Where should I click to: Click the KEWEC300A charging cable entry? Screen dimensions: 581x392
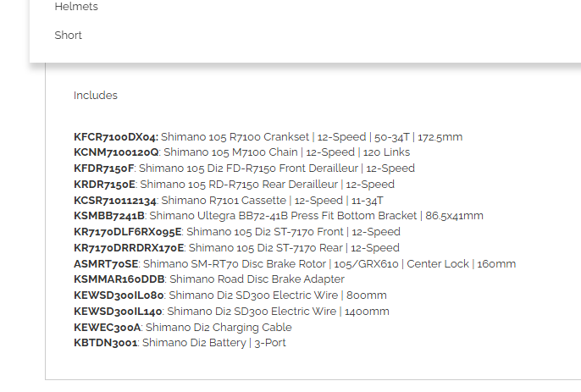[x=183, y=328]
